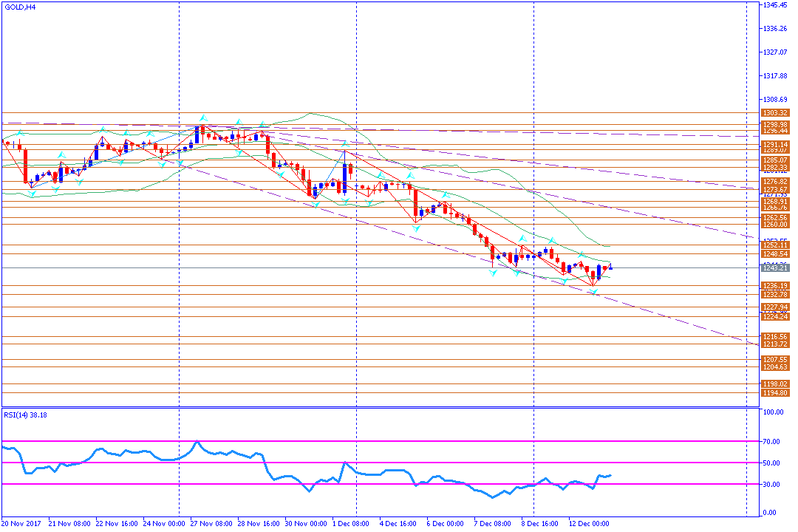Screen dimensions: 798x532
Task: Choose the 1 Dec 08:00 time label
Action: tap(351, 523)
